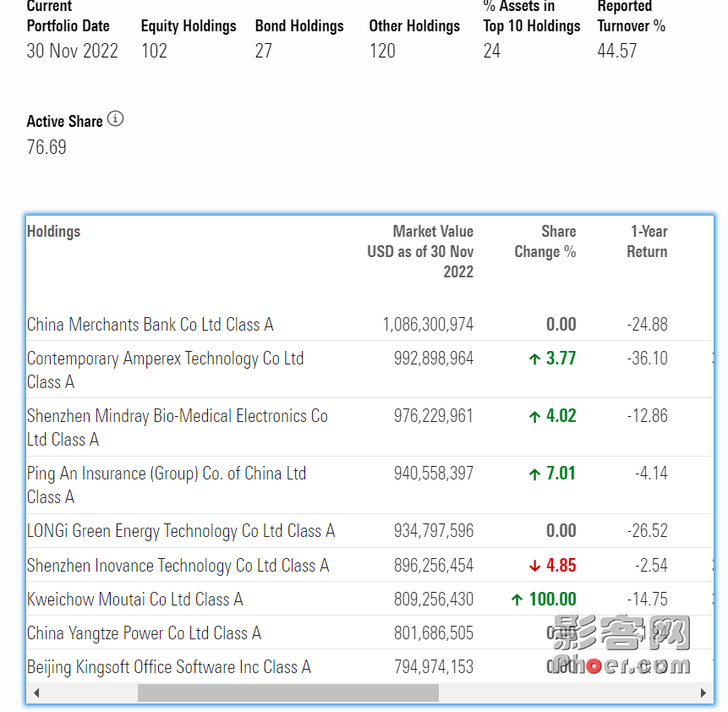Screen dimensions: 728x712
Task: Select the Bond Holdings label
Action: tap(299, 26)
